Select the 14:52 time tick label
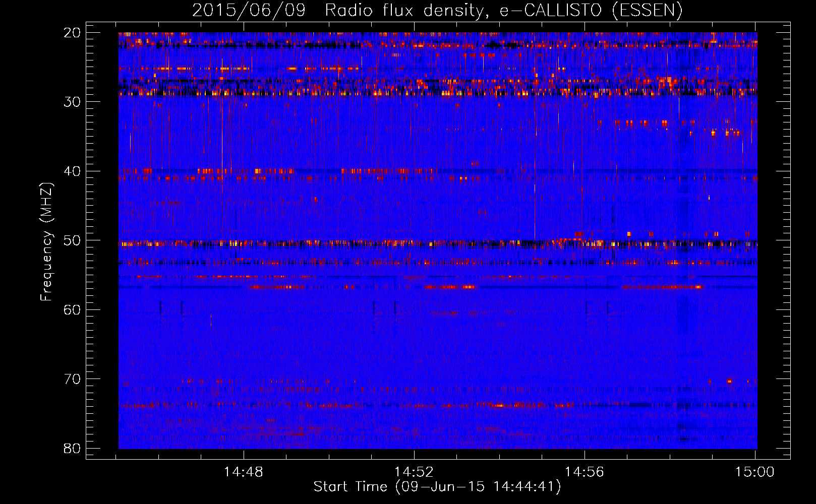The image size is (816, 504). [414, 472]
